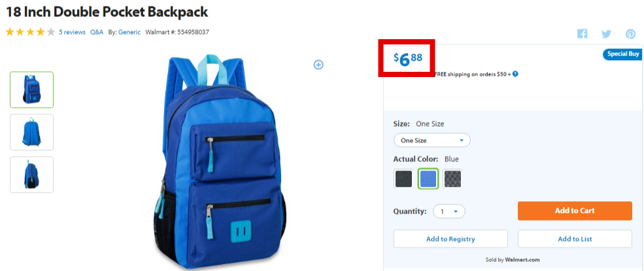Share the product on Twitter
The image size is (644, 271).
point(606,34)
